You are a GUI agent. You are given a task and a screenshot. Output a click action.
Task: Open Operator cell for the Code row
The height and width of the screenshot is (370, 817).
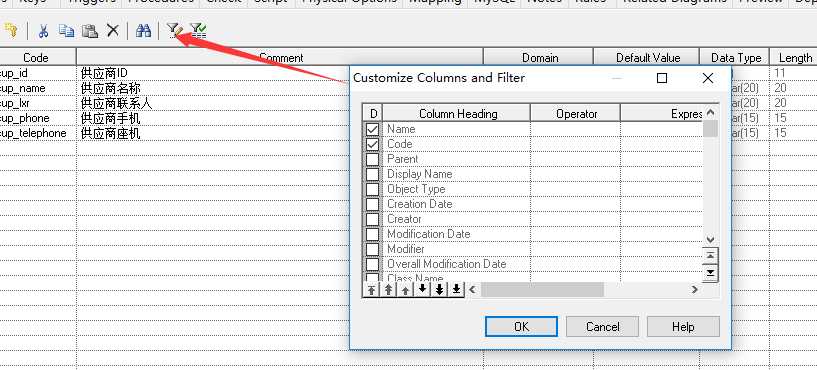[575, 144]
